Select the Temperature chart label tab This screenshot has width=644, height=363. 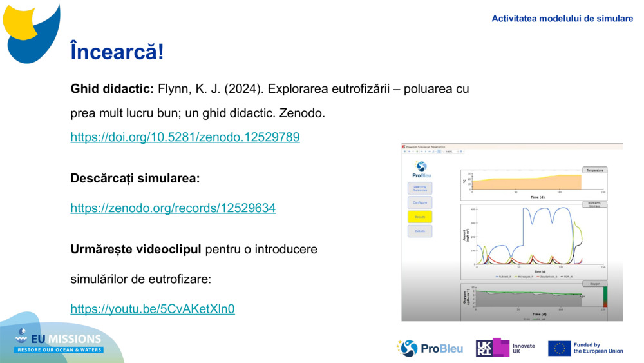pyautogui.click(x=594, y=170)
